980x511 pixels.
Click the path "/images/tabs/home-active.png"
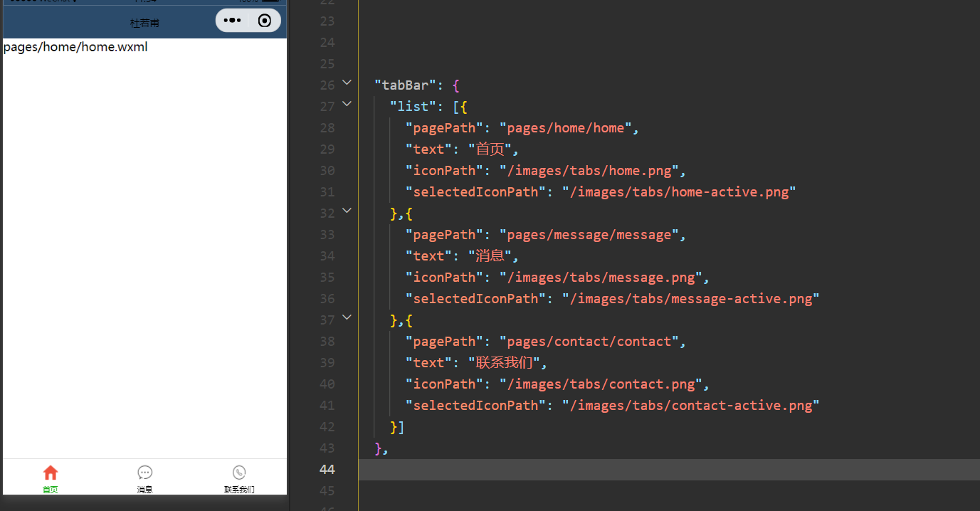(x=679, y=192)
